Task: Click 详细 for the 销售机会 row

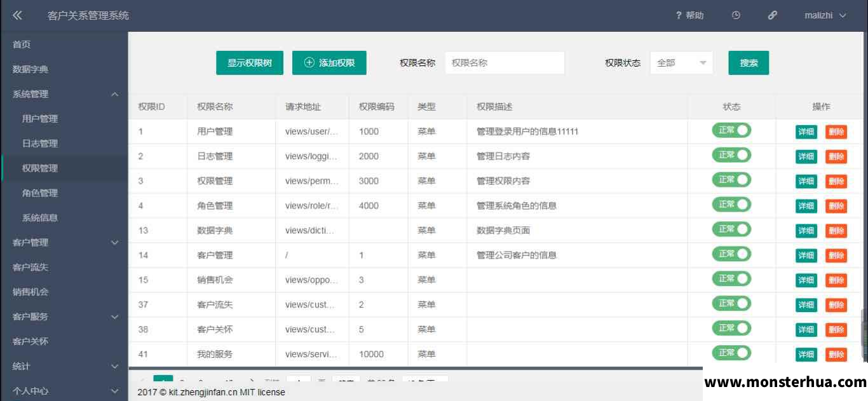Action: tap(806, 281)
